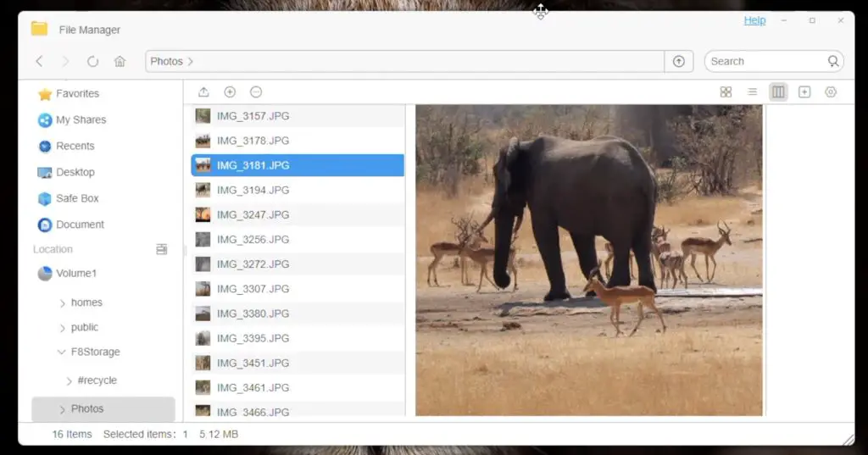The image size is (868, 455).
Task: Click the circled minus remove icon
Action: coord(256,92)
